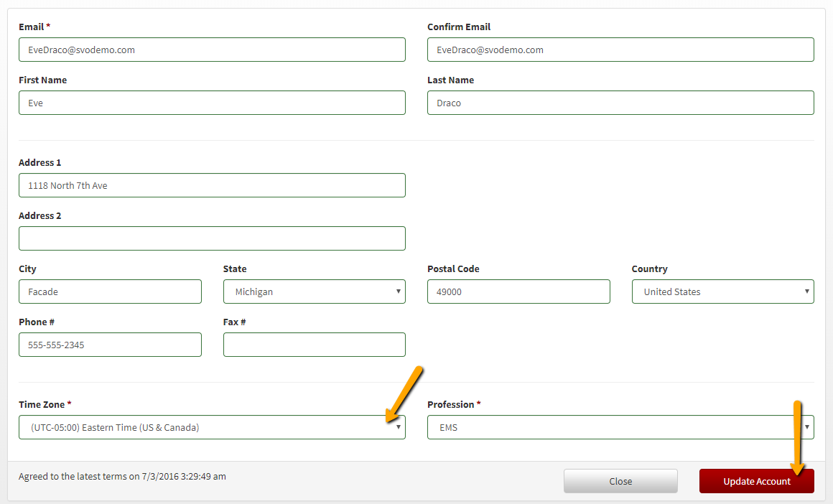
Task: Click the First Name label
Action: click(42, 80)
